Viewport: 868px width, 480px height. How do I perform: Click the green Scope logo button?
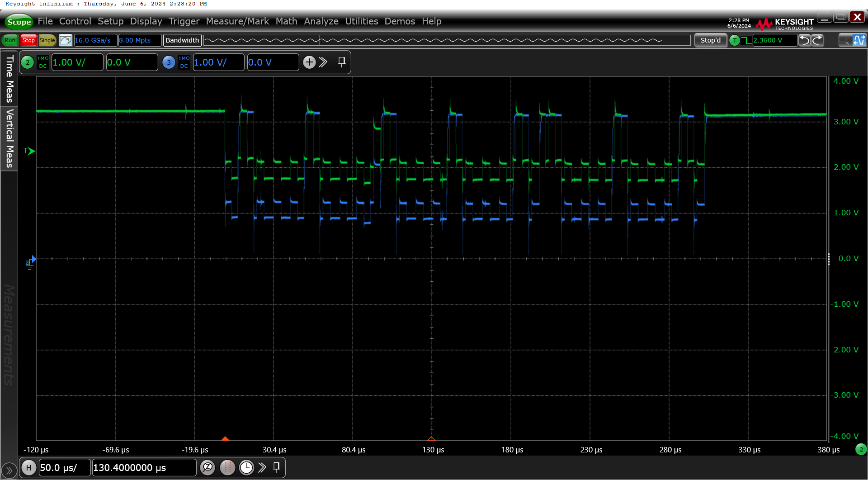pyautogui.click(x=19, y=22)
